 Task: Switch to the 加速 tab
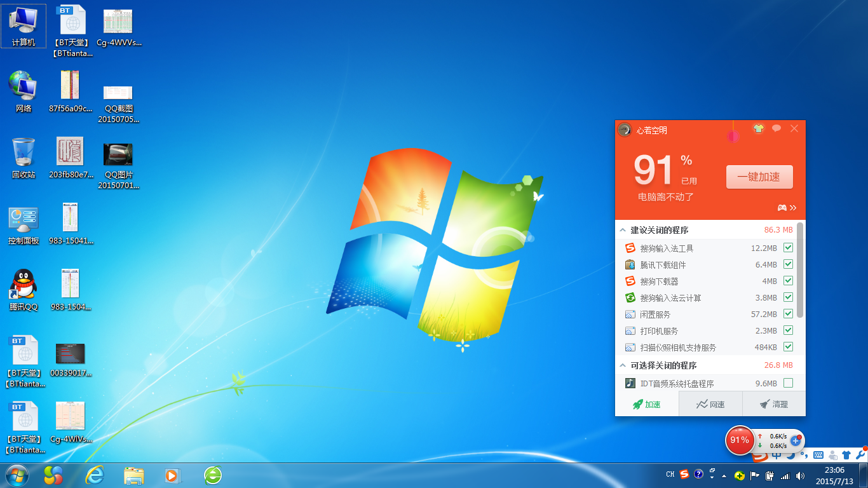pyautogui.click(x=647, y=404)
